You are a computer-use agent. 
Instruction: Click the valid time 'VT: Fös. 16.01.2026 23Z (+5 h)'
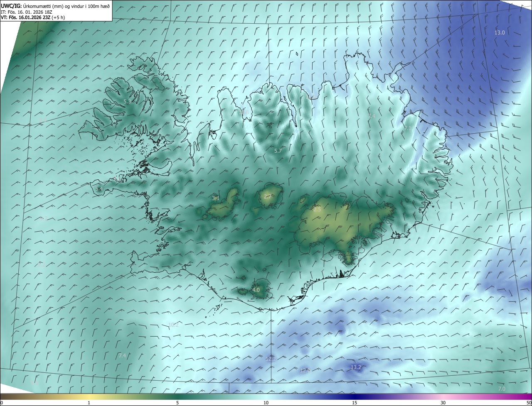point(33,17)
